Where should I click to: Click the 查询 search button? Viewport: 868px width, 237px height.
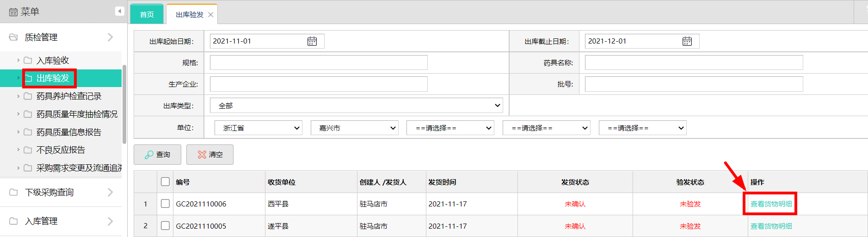[x=157, y=155]
